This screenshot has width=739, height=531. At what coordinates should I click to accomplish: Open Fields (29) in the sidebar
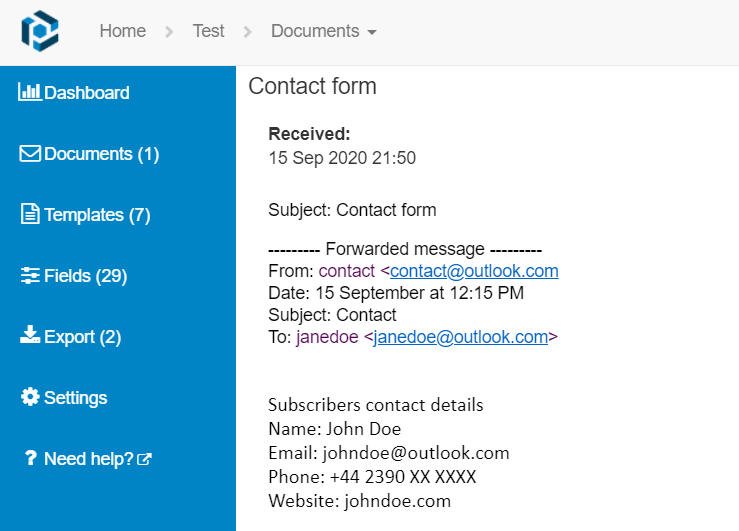click(x=85, y=276)
